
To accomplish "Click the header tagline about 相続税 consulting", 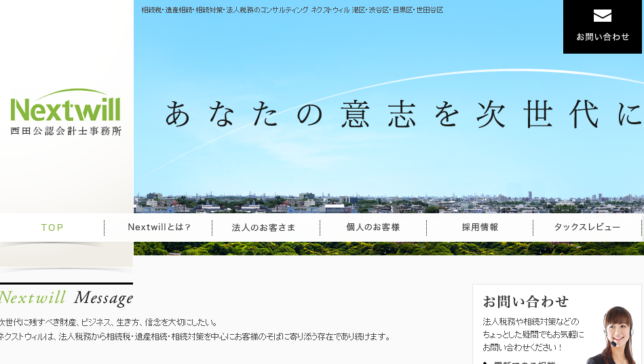I will click(x=292, y=10).
